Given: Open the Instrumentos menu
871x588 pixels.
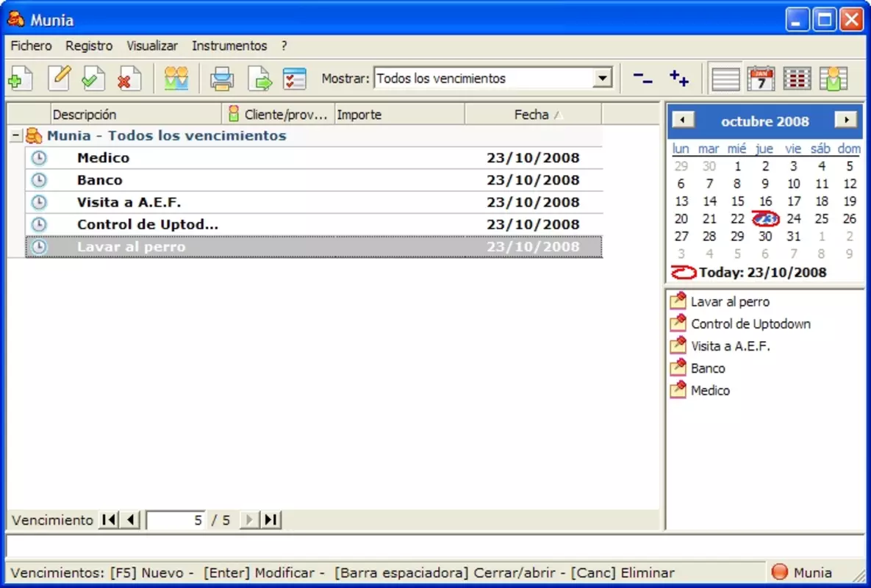Looking at the screenshot, I should [x=229, y=46].
